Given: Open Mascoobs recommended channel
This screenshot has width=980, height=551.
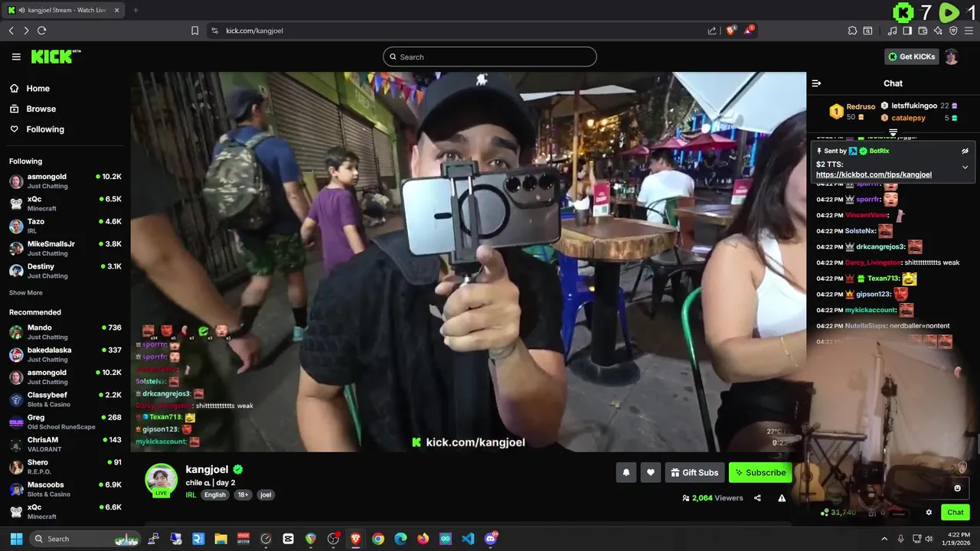Looking at the screenshot, I should click(x=65, y=489).
